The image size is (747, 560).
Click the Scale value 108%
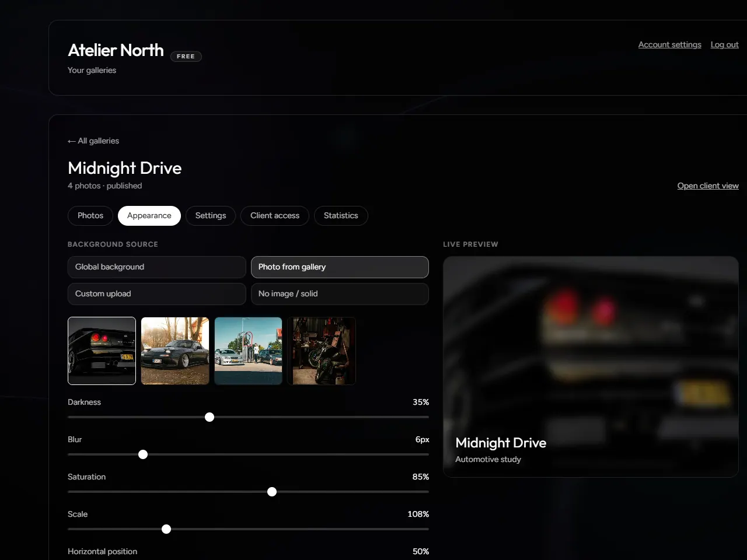(418, 514)
